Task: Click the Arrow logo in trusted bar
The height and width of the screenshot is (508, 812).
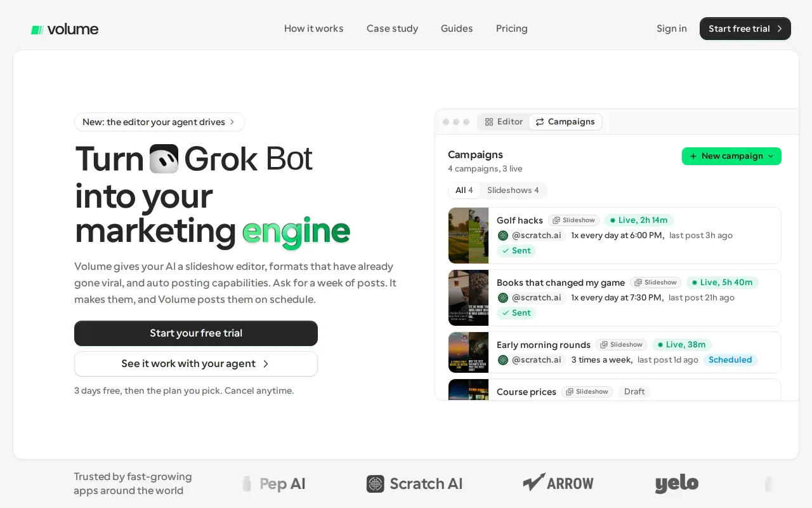Action: (558, 483)
